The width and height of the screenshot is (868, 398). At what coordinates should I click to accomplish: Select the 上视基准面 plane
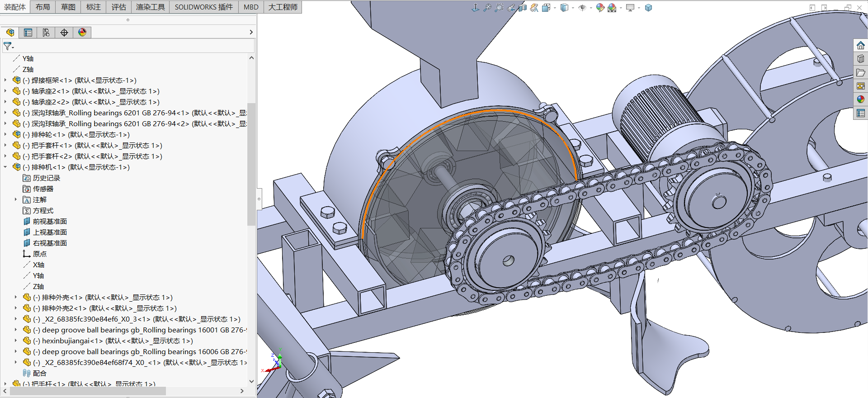point(45,232)
